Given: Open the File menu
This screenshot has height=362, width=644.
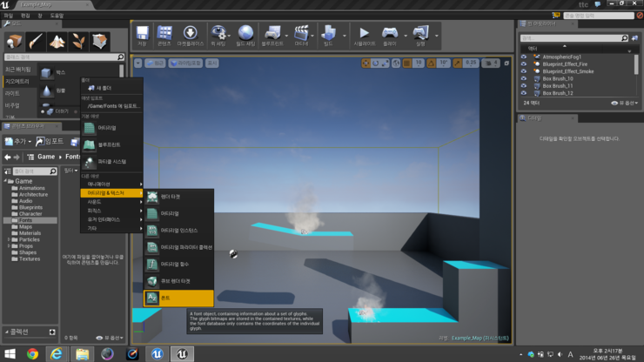Looking at the screenshot, I should pyautogui.click(x=8, y=16).
